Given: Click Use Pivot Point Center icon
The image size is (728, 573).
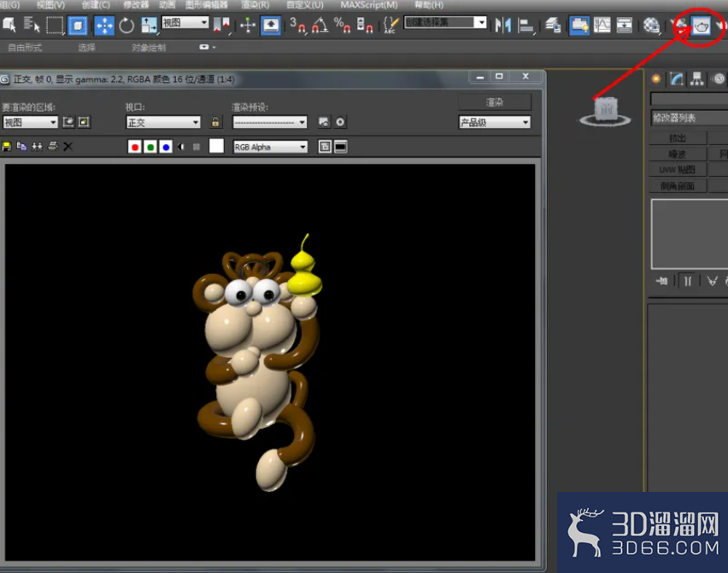Looking at the screenshot, I should tap(221, 25).
